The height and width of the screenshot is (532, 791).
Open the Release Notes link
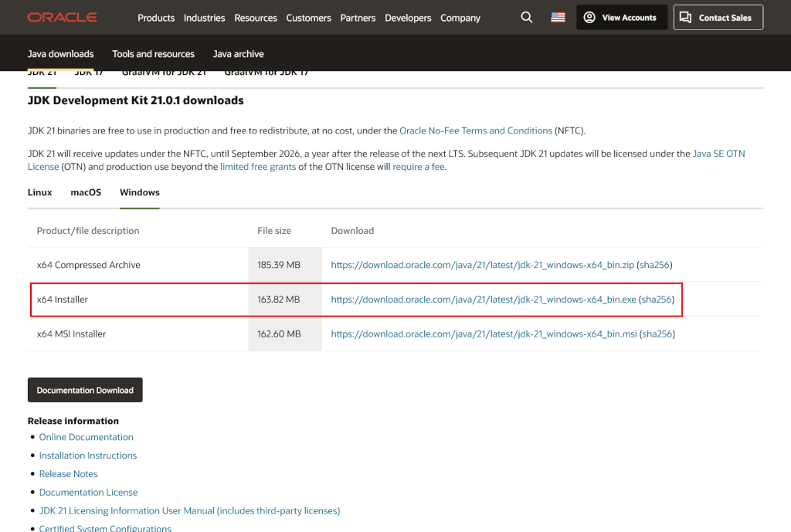point(68,474)
